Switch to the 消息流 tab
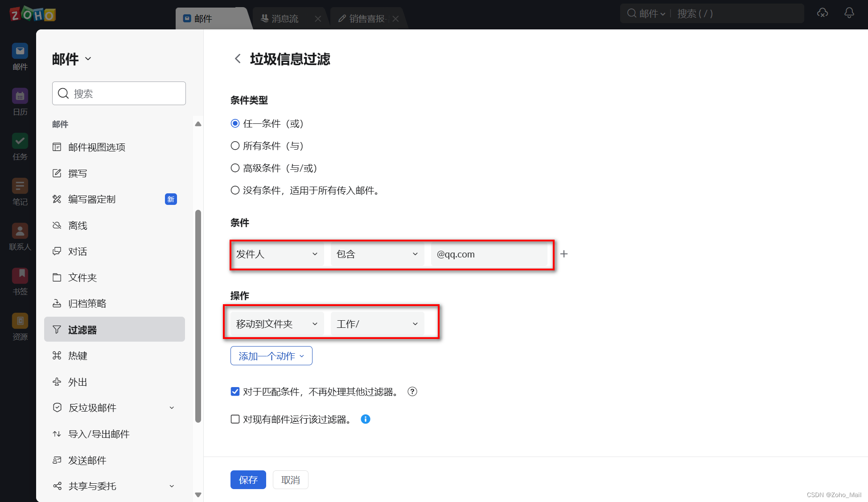868x502 pixels. tap(285, 19)
